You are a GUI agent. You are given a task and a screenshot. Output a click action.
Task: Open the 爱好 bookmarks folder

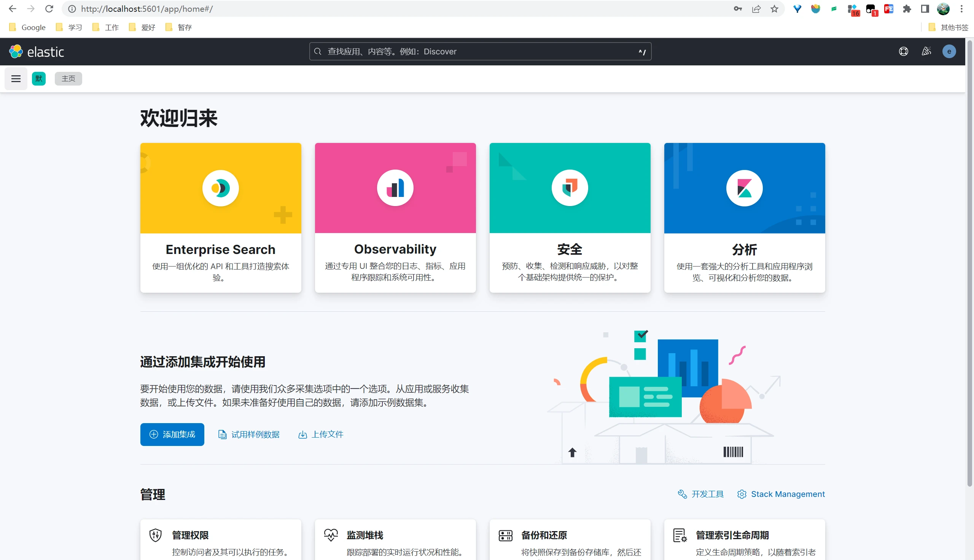[x=142, y=27]
